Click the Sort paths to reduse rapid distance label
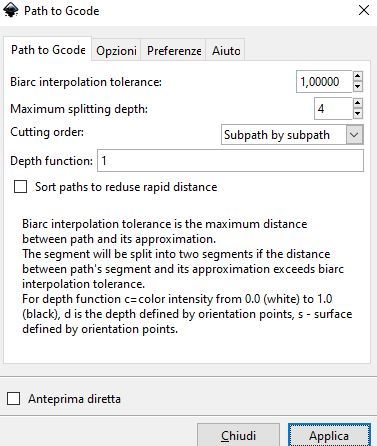 click(126, 187)
